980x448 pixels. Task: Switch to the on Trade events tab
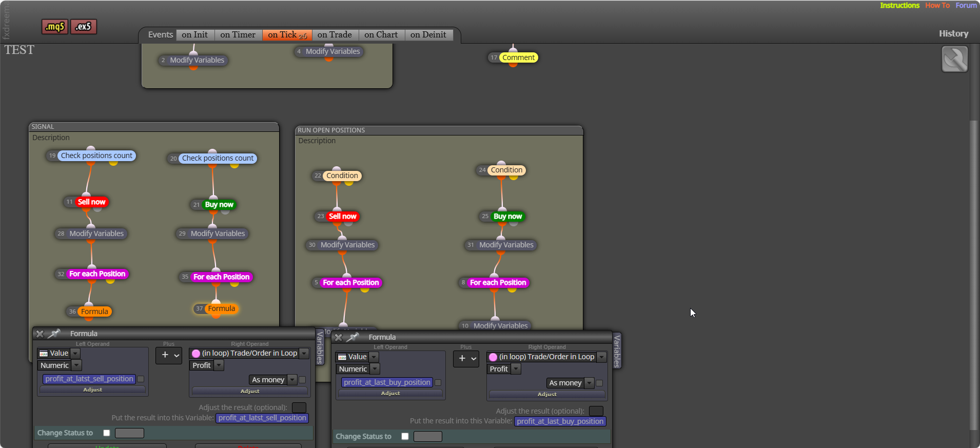tap(335, 34)
